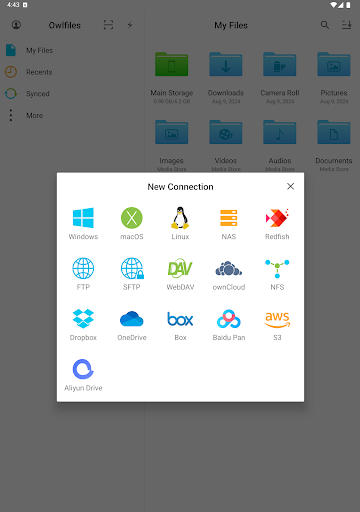Screen dimensions: 360x512
Task: Add an AWS S3 connection
Action: point(277,324)
